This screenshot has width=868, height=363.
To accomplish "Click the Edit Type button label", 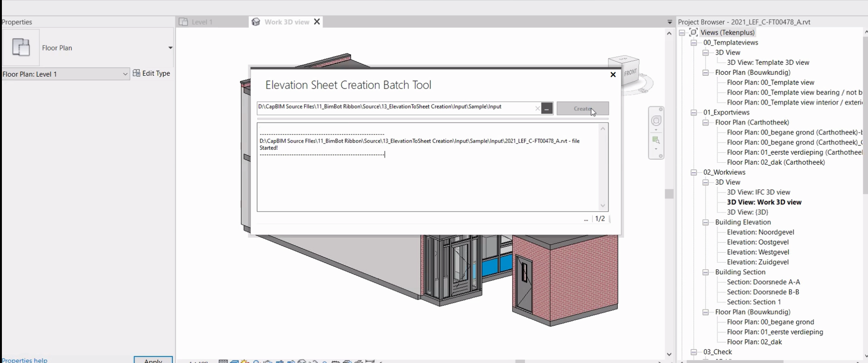I will 156,73.
